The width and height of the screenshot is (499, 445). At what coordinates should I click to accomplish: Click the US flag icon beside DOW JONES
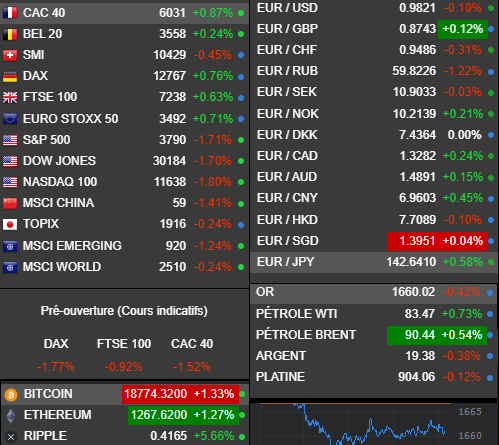point(10,161)
